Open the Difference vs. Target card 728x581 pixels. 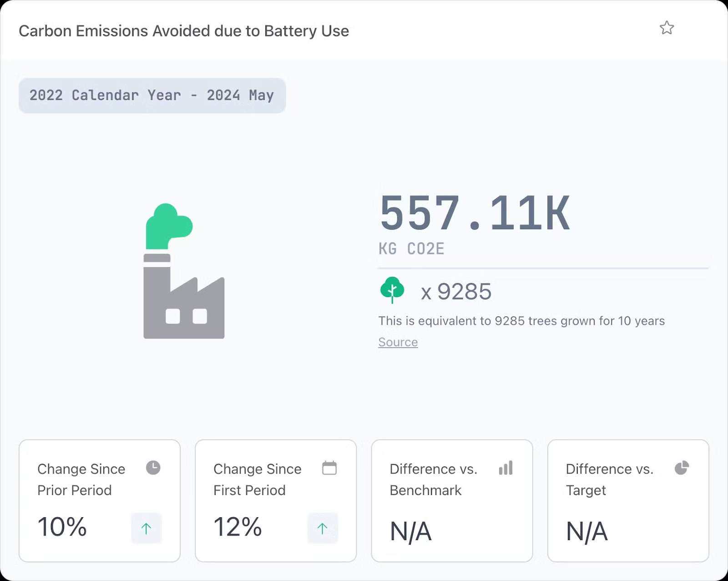pos(628,500)
